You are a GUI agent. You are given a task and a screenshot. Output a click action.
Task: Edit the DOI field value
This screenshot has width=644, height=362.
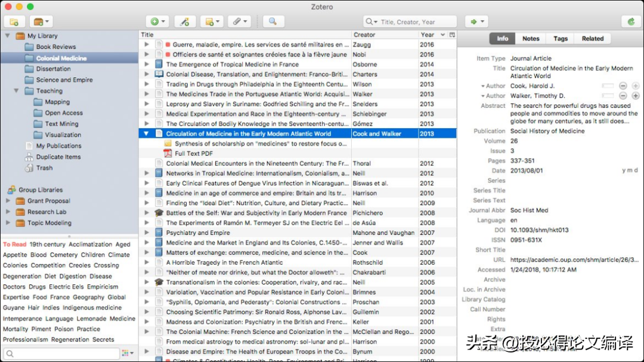point(539,230)
